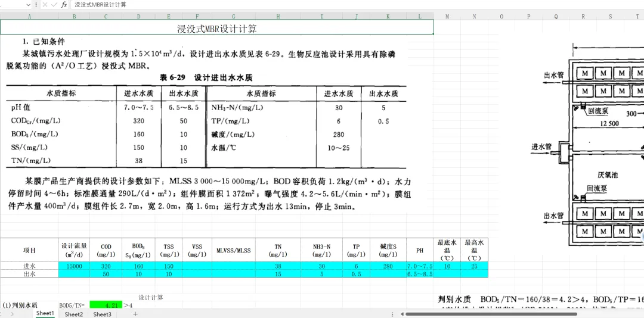The image size is (644, 318).
Task: Click the 厌氧池 label in the diagram image
Action: [x=608, y=175]
